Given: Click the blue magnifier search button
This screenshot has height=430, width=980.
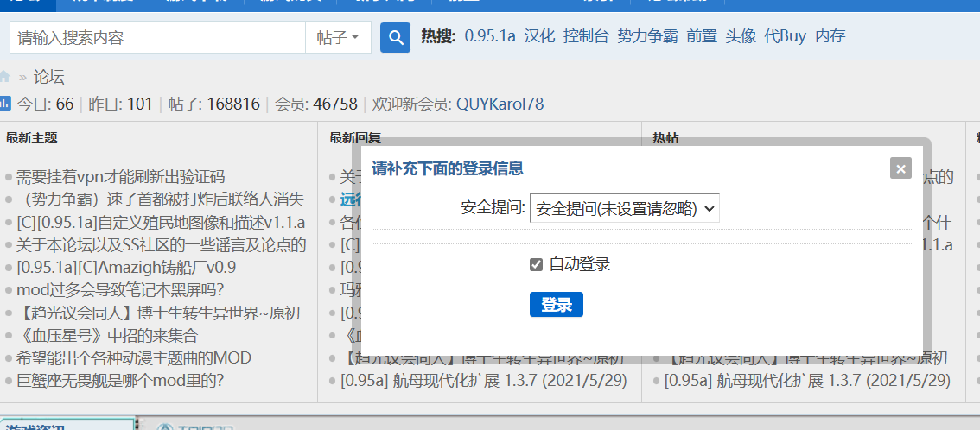Looking at the screenshot, I should (395, 37).
